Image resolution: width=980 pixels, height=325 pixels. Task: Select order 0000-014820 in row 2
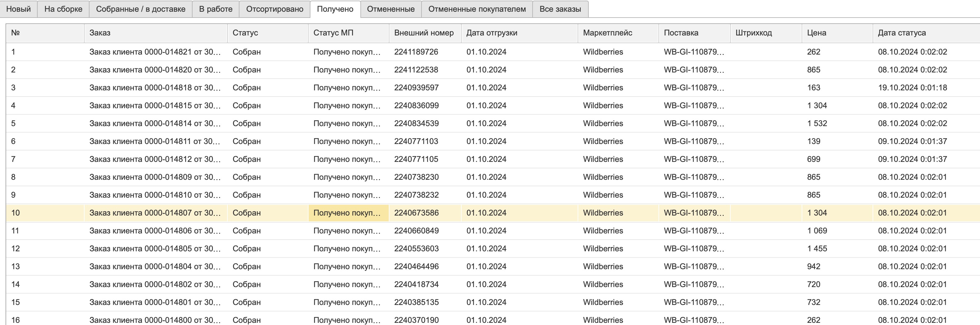pos(156,70)
